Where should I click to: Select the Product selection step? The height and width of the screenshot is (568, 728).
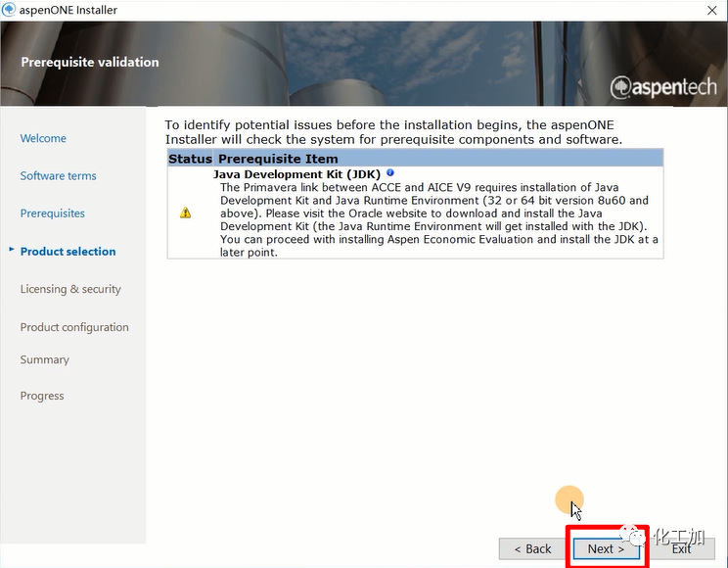[x=68, y=252]
